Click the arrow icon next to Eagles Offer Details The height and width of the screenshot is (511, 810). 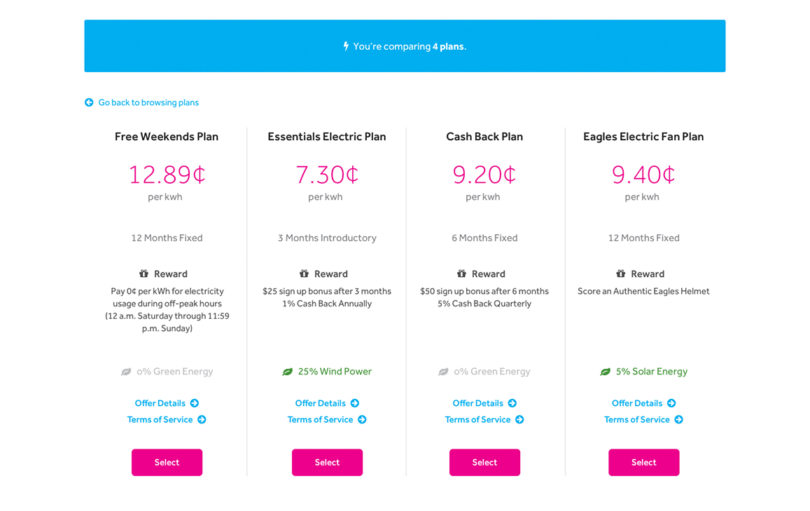pos(672,403)
